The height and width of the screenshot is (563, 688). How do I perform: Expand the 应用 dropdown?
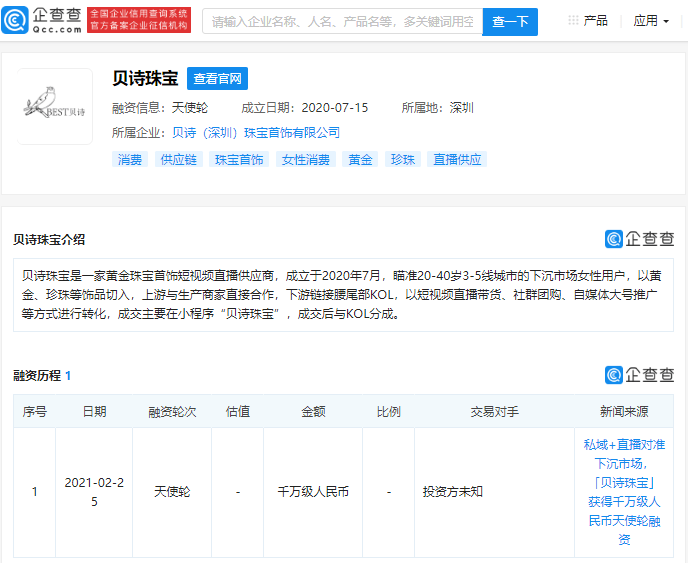pos(651,21)
